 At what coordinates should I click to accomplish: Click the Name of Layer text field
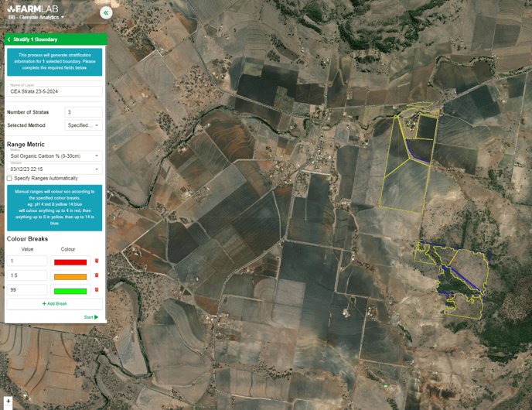(x=54, y=91)
